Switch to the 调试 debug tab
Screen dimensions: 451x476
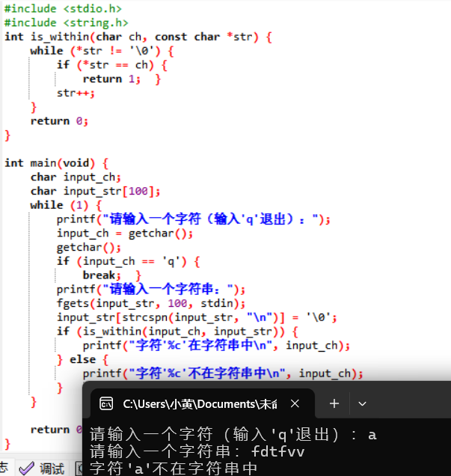tap(52, 469)
